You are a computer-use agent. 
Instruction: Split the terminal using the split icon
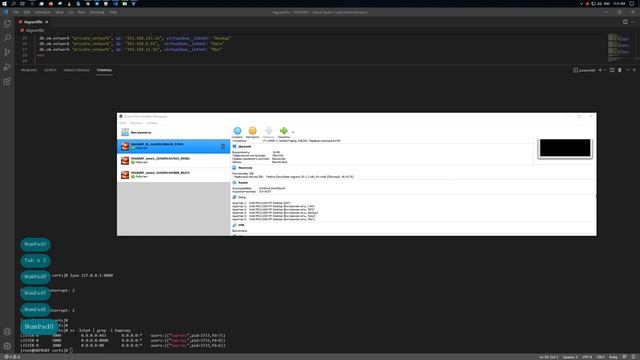[612, 70]
